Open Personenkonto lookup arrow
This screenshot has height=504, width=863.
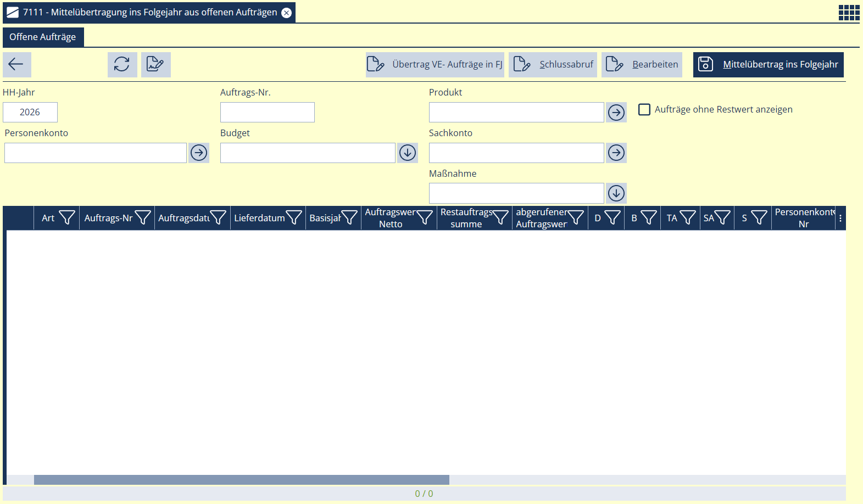coord(199,153)
